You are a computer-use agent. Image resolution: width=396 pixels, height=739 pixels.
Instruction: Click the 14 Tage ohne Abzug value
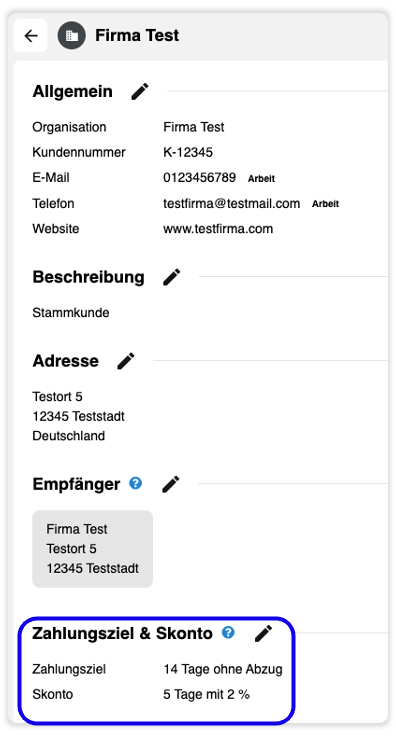click(x=223, y=669)
